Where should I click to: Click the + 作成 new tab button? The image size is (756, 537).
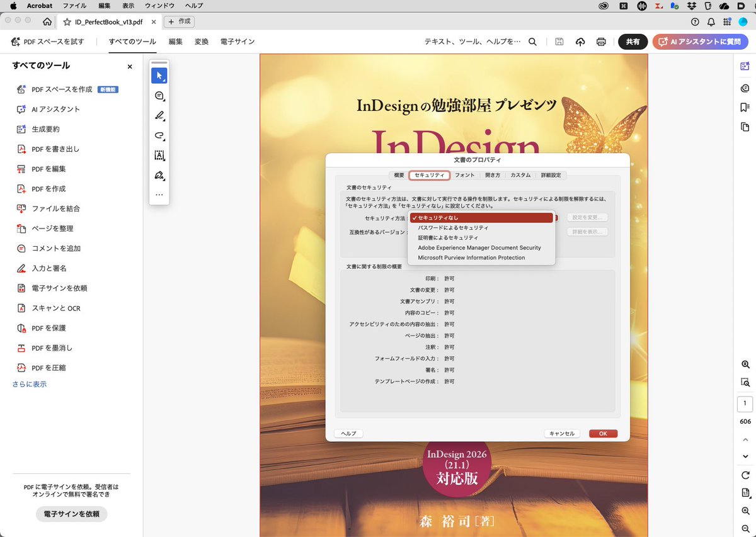[180, 21]
